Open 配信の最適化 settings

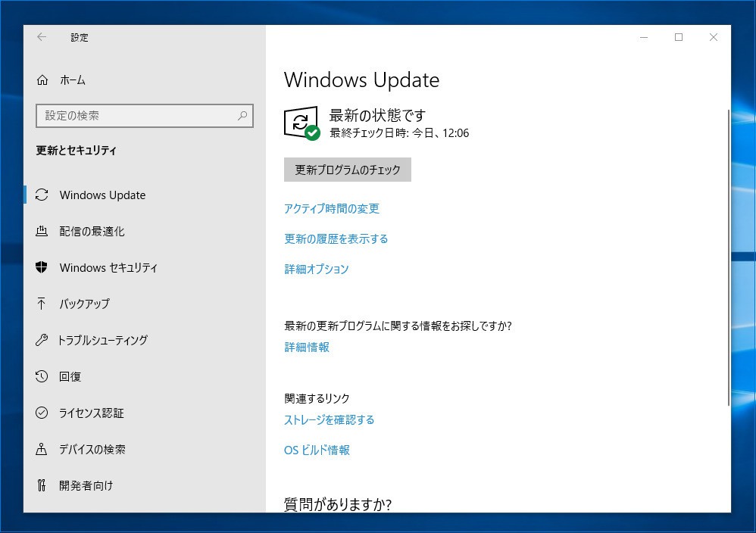[x=92, y=232]
